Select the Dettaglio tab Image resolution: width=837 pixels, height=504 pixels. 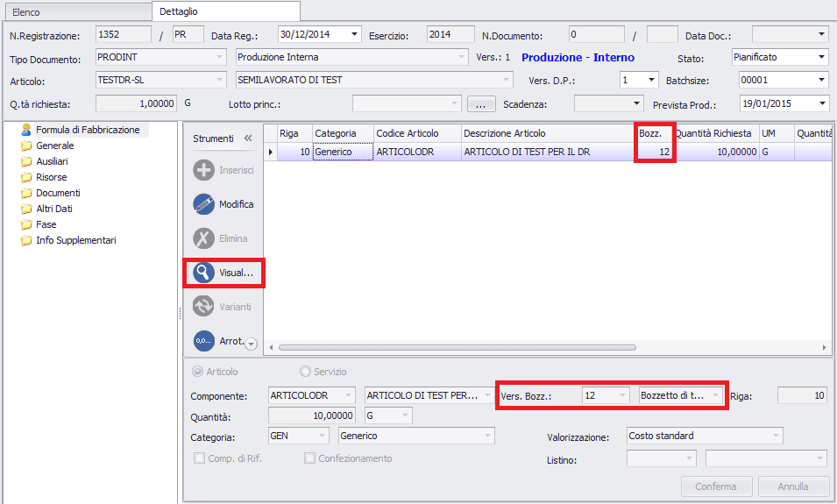(x=179, y=11)
